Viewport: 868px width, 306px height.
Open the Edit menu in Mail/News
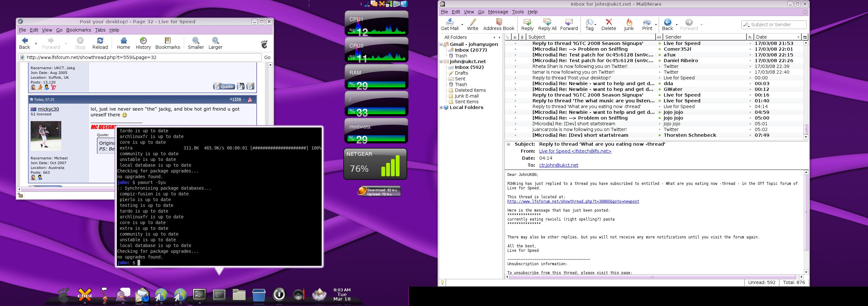456,12
